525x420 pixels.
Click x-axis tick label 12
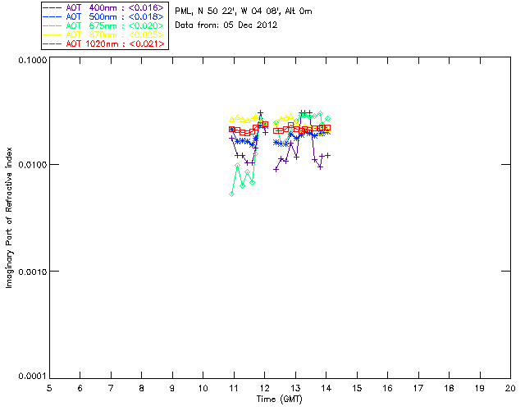pyautogui.click(x=264, y=388)
